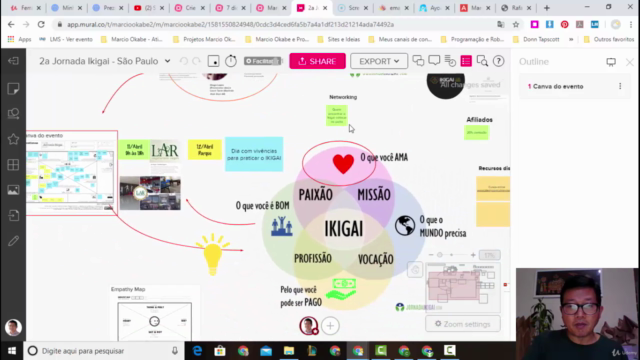Reload the browser page
The height and width of the screenshot is (360, 640).
coord(41,24)
